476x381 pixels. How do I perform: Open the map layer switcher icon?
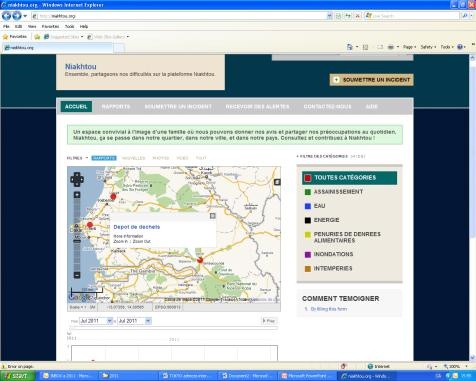(277, 182)
